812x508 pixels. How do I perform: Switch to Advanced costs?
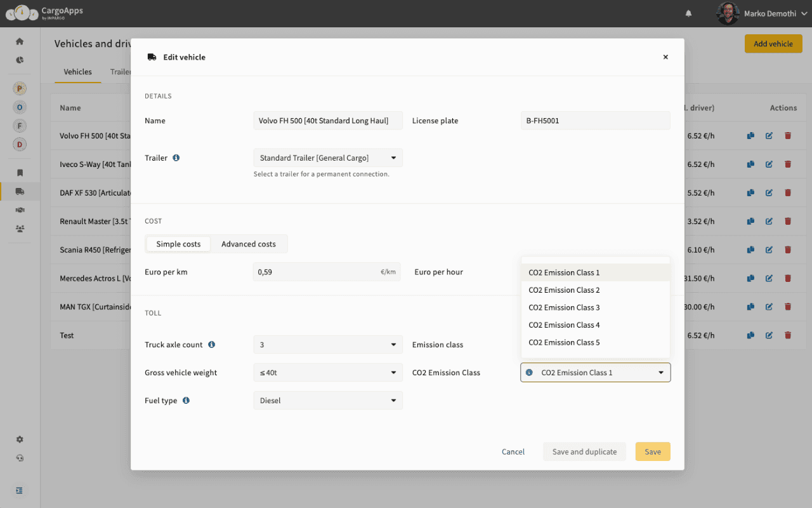click(x=248, y=244)
